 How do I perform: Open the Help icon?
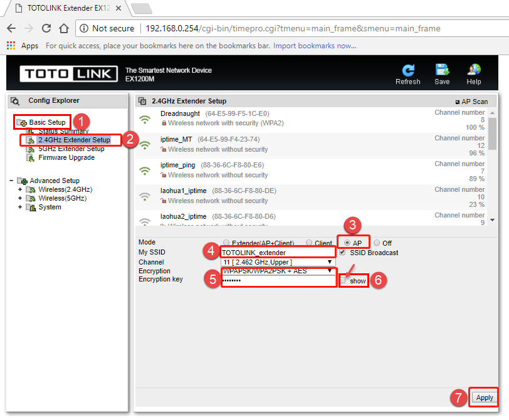click(x=474, y=70)
